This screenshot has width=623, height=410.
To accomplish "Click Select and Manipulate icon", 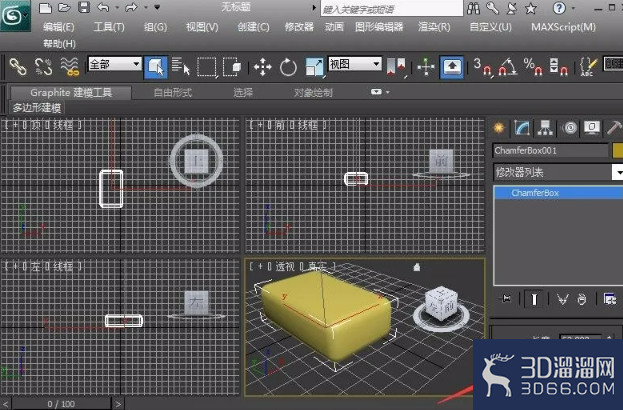I will click(426, 67).
